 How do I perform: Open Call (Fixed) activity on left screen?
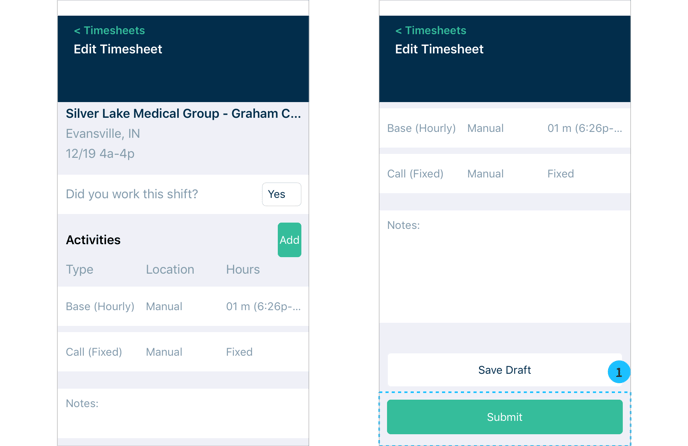tap(183, 352)
